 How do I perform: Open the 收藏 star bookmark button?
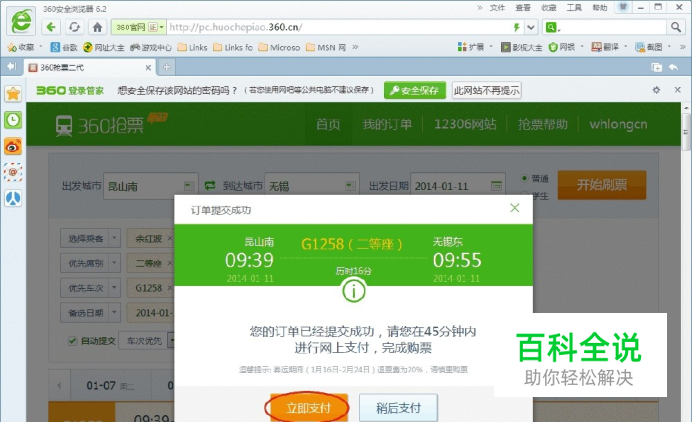point(21,47)
